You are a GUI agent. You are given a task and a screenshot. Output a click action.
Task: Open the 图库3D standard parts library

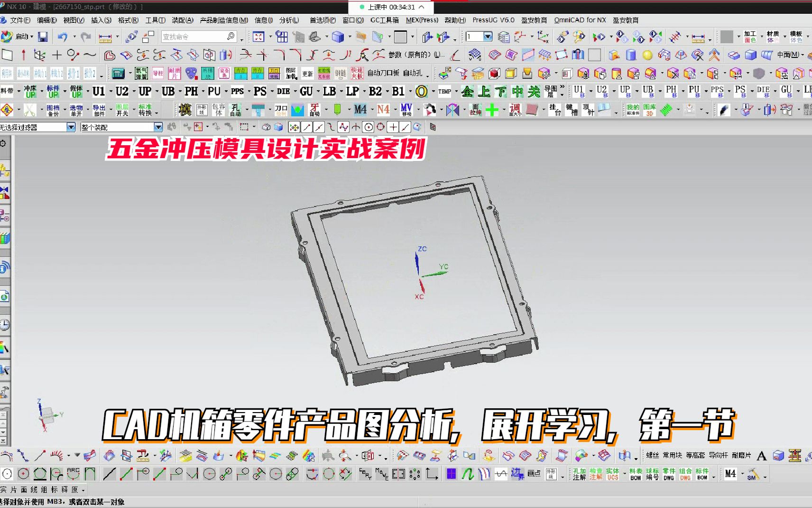650,110
